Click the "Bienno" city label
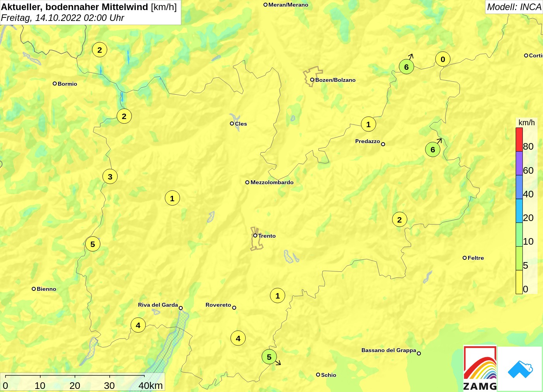Screen dimensions: 543x392 (x=47, y=289)
